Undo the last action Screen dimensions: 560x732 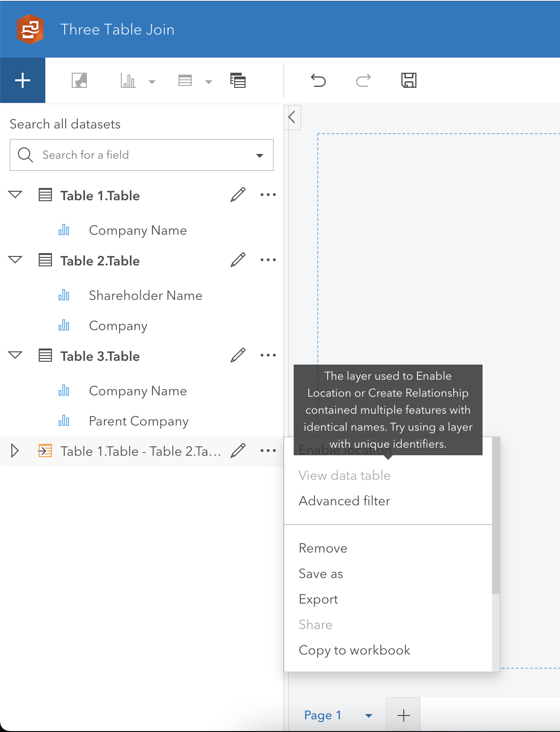point(318,80)
